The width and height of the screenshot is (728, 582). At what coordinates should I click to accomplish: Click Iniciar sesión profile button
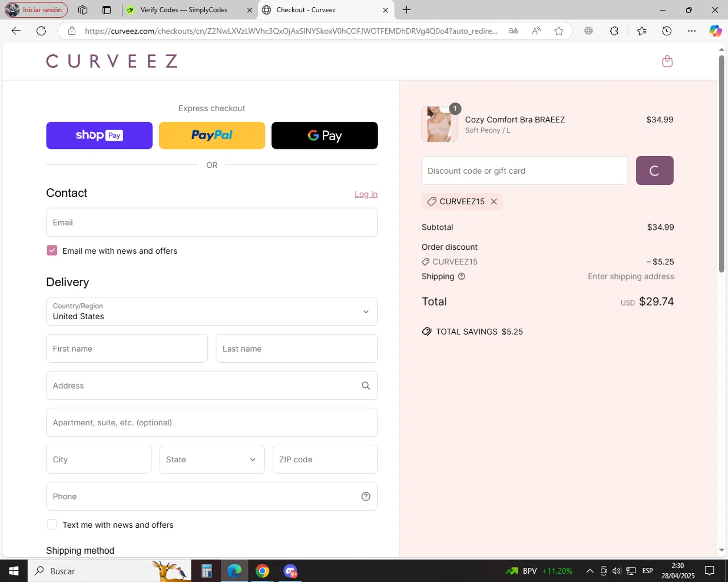36,10
